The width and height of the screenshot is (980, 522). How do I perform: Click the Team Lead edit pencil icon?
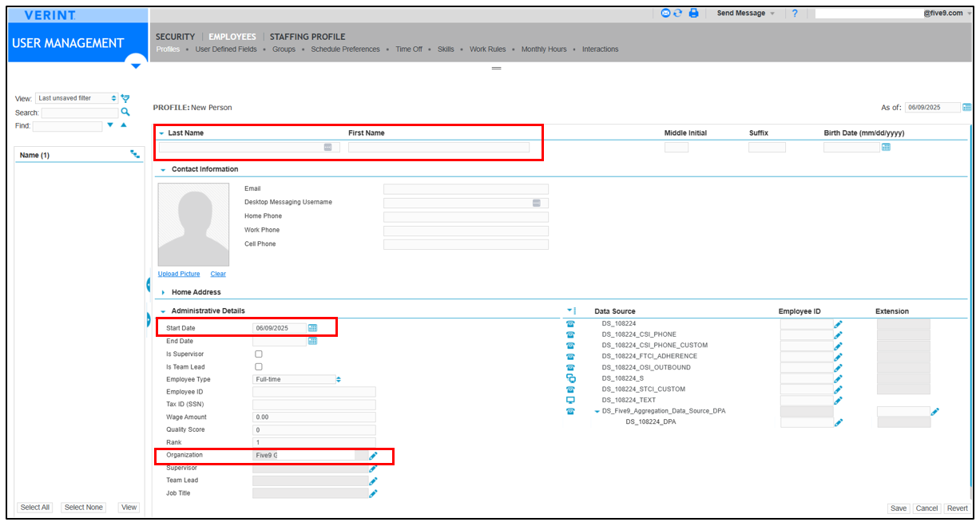coord(373,481)
